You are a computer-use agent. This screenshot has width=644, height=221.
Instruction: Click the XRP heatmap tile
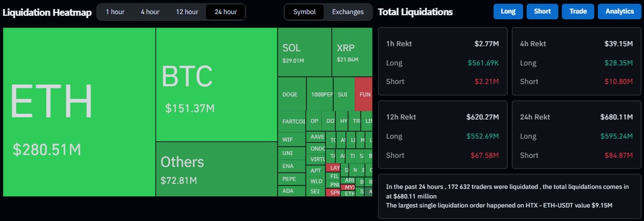(x=352, y=52)
